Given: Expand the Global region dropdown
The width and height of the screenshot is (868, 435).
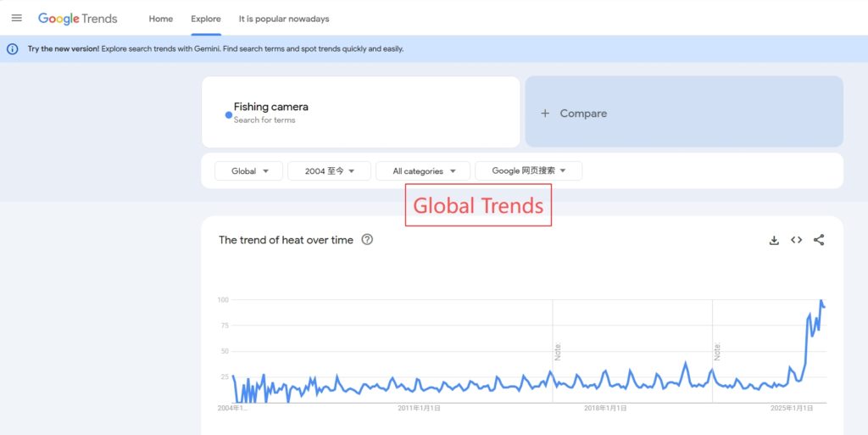Looking at the screenshot, I should click(248, 171).
